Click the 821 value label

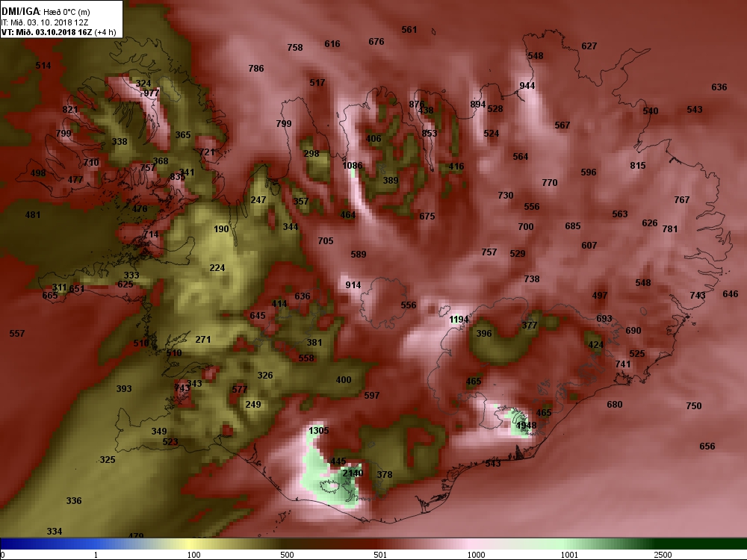coord(70,110)
